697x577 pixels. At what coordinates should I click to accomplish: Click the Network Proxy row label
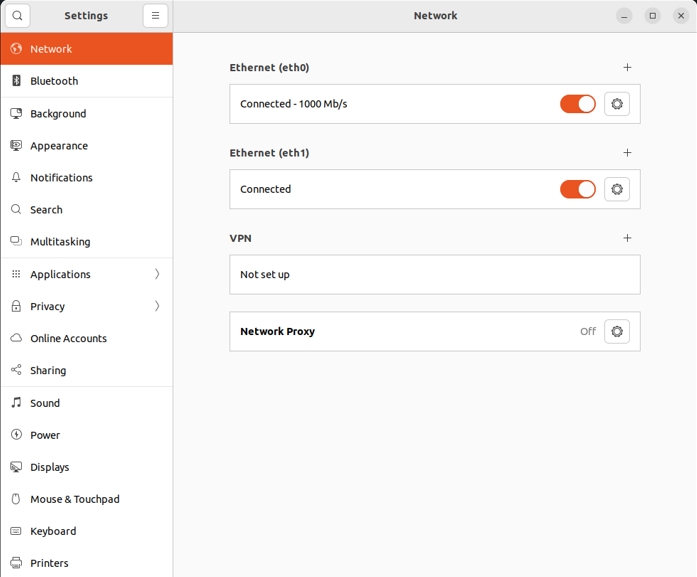tap(277, 332)
